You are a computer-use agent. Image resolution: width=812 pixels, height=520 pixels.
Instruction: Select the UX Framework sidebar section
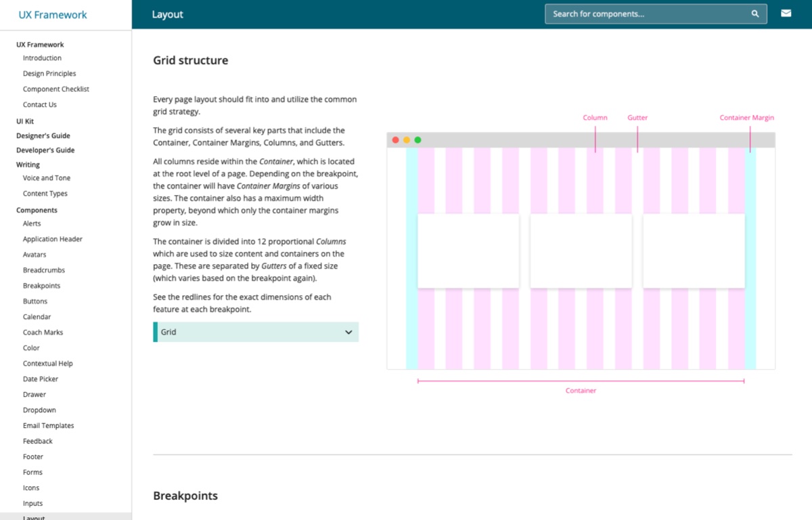(40, 45)
